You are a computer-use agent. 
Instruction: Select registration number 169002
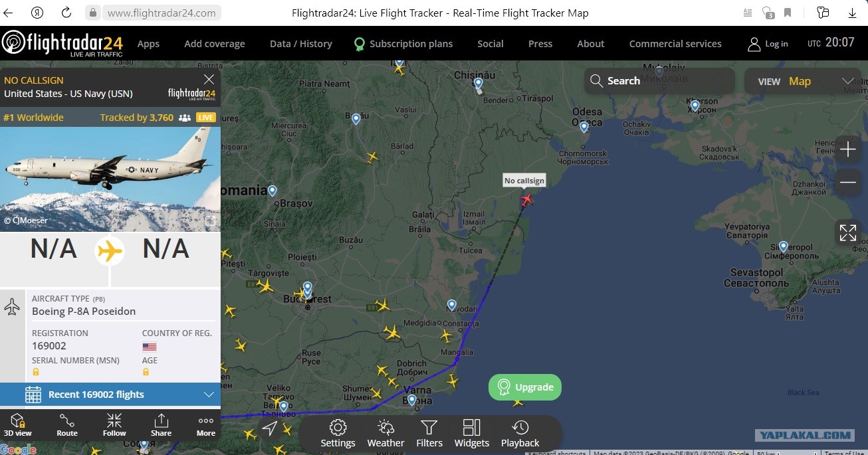[49, 346]
